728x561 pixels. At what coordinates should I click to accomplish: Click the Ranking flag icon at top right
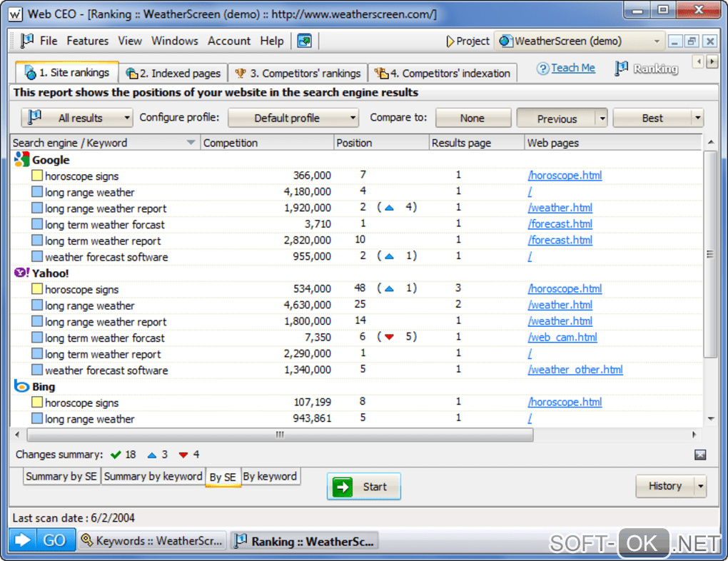click(621, 69)
